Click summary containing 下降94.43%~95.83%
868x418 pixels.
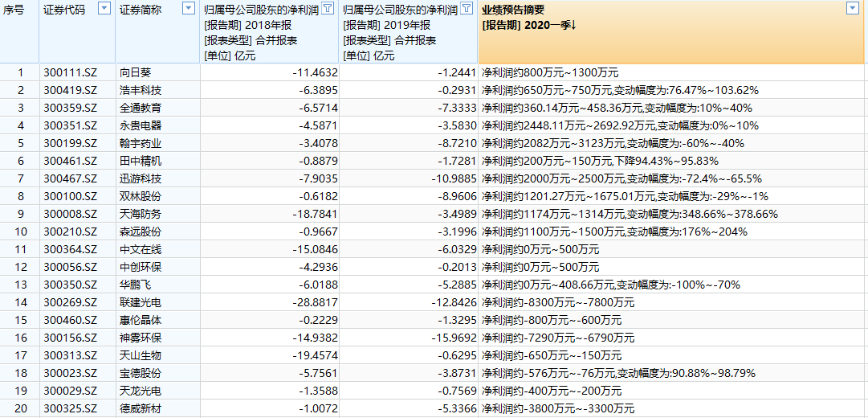pyautogui.click(x=600, y=161)
